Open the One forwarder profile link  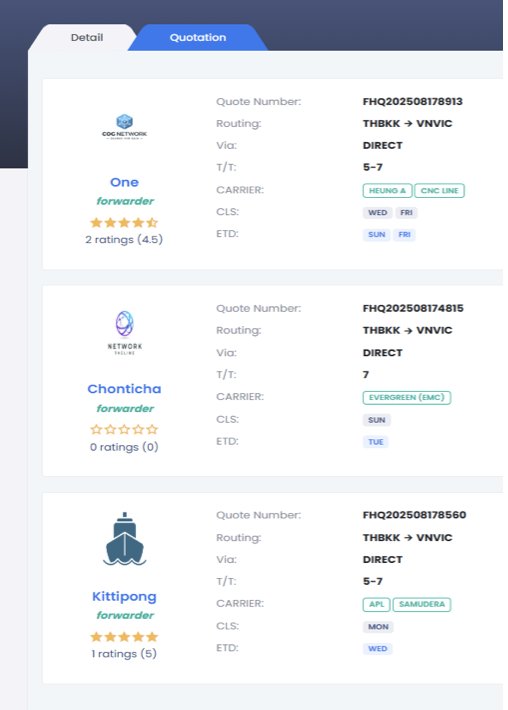(124, 182)
